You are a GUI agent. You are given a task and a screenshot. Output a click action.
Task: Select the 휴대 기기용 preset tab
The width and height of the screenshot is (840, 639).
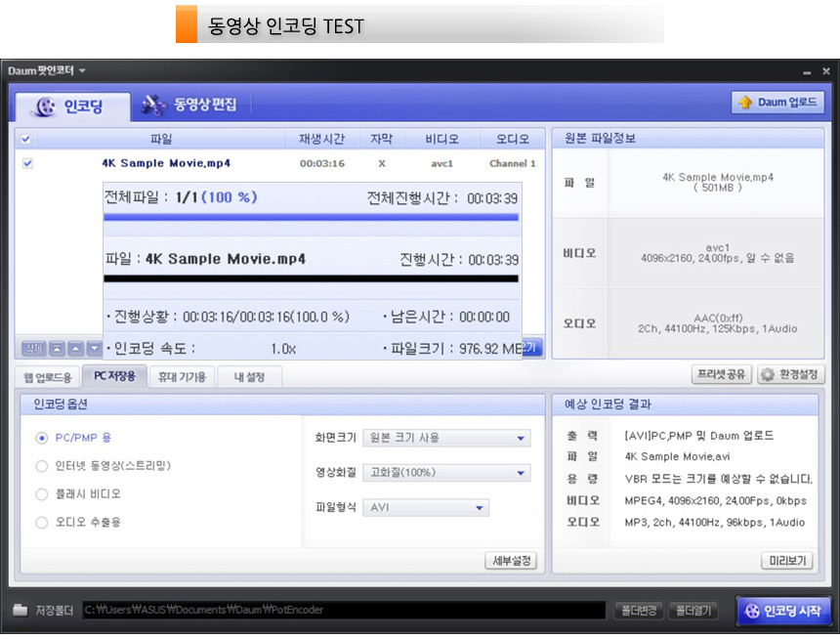[182, 377]
